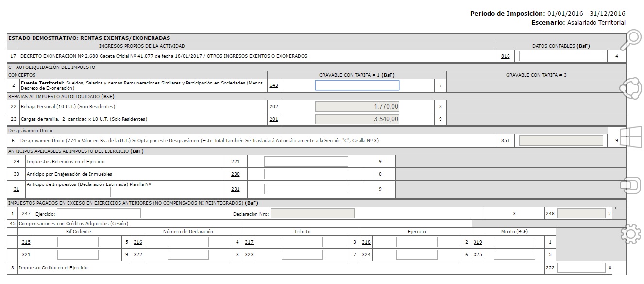Click the Gravable con Tarifa 1 input box

click(357, 84)
